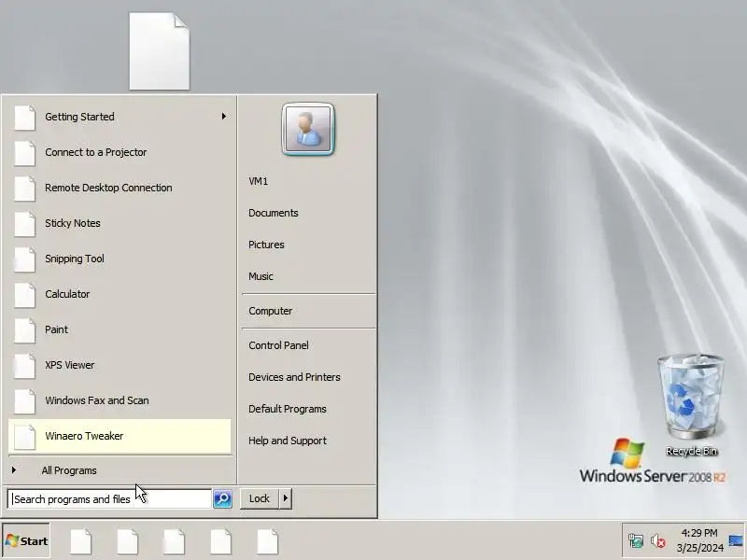Open Getting Started from the Start menu

coord(120,117)
